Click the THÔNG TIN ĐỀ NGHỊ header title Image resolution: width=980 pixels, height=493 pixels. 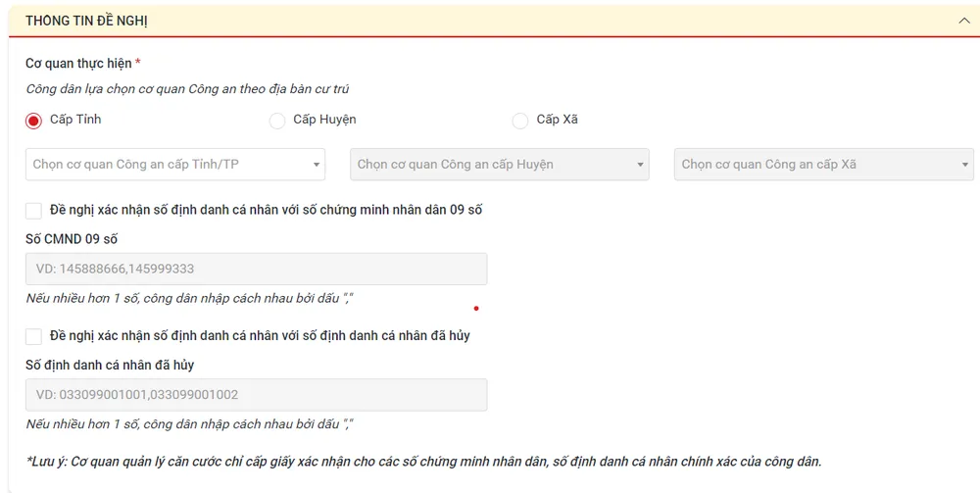tap(86, 21)
